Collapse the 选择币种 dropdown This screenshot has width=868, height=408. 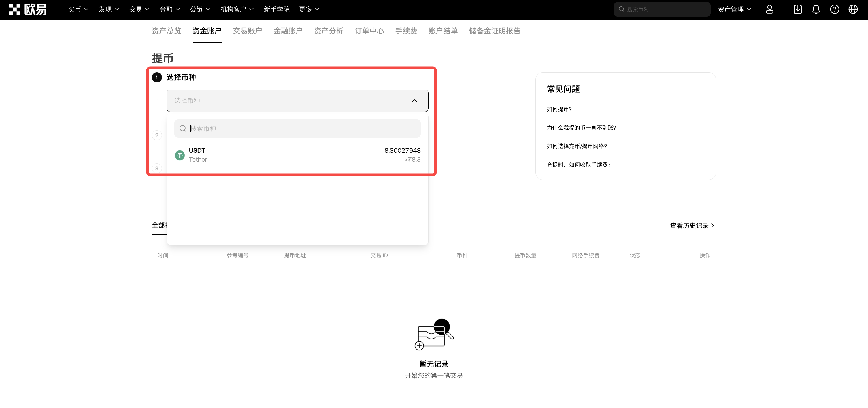coord(414,101)
